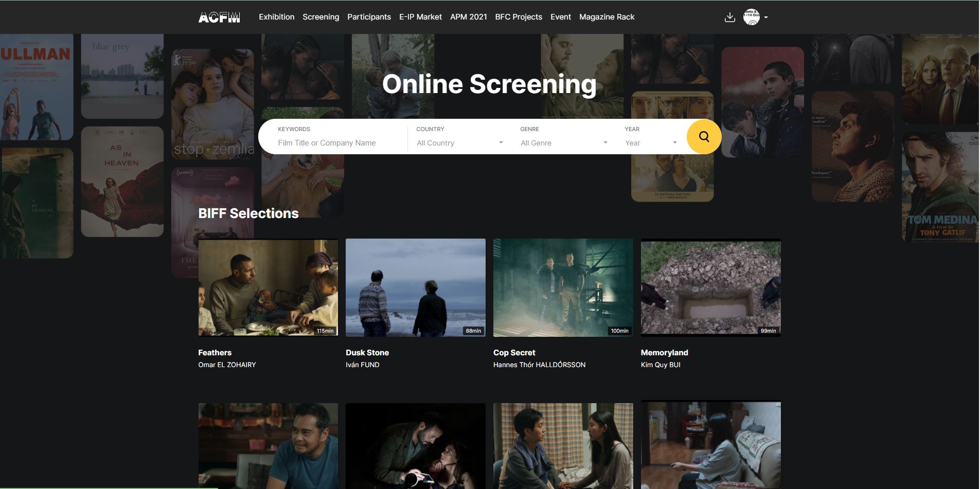Click the stop-zemlia poster
Viewport: 980px width, 489px height.
[x=212, y=104]
